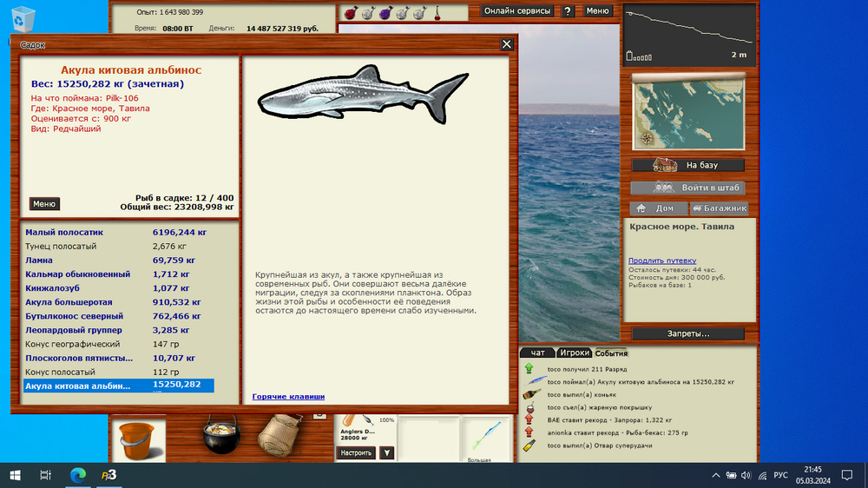868x488 pixels.
Task: Click the Настроить tackle button
Action: [x=356, y=453]
